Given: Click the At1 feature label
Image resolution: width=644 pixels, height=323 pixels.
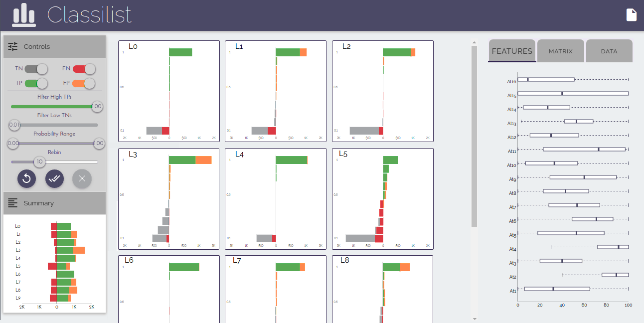Looking at the screenshot, I should [513, 291].
